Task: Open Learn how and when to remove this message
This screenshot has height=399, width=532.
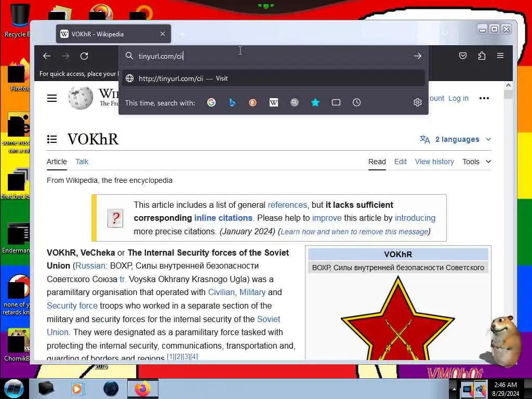Action: pyautogui.click(x=354, y=232)
